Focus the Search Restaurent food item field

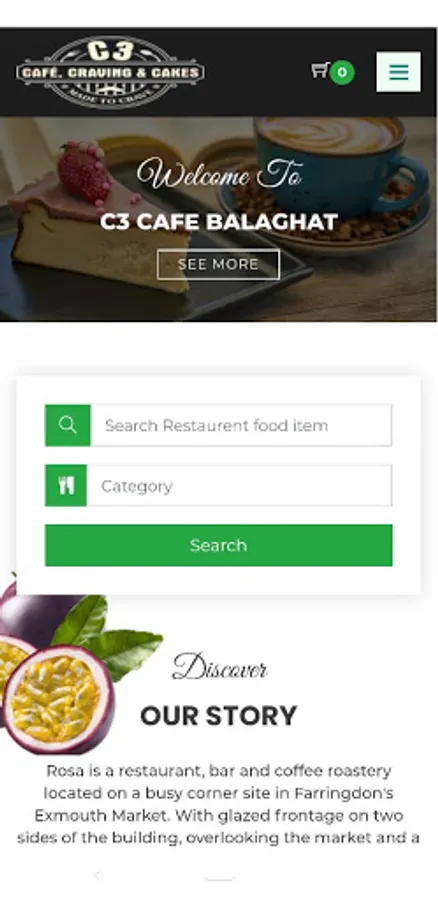(241, 425)
